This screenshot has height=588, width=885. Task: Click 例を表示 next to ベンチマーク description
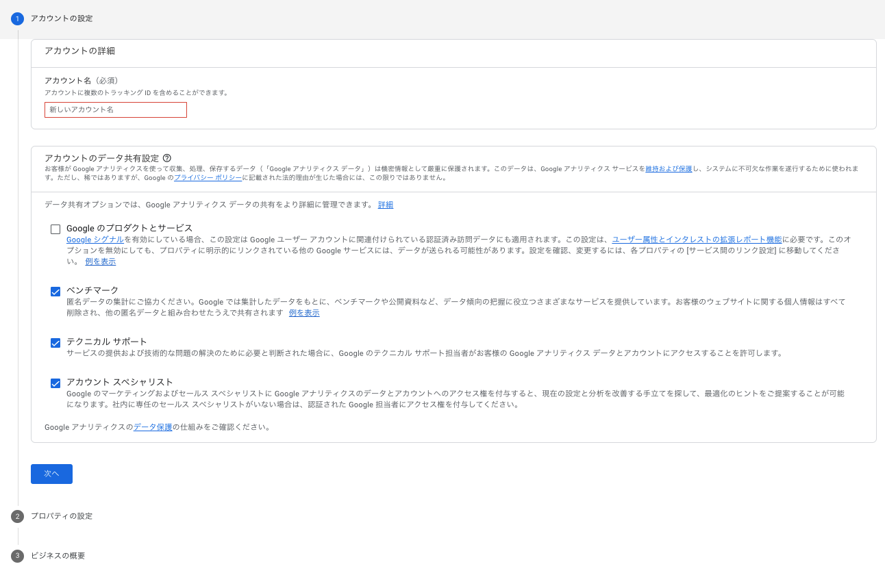tap(303, 311)
